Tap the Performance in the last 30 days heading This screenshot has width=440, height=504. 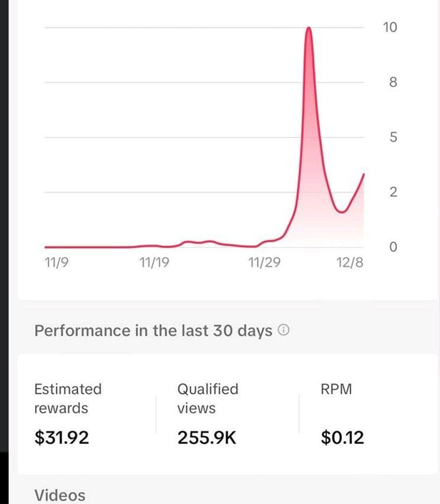153,331
